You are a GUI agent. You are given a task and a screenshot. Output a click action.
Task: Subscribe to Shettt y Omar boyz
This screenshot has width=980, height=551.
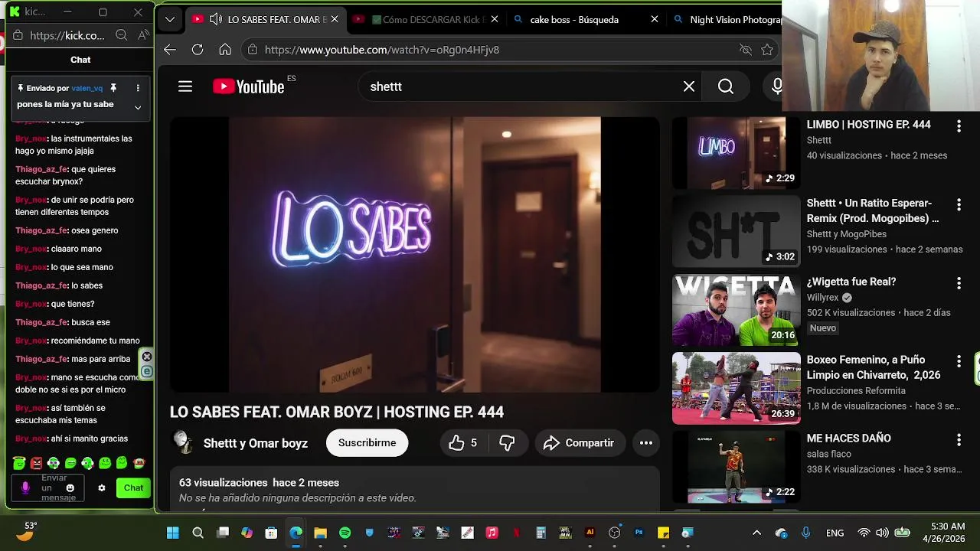[x=367, y=443]
